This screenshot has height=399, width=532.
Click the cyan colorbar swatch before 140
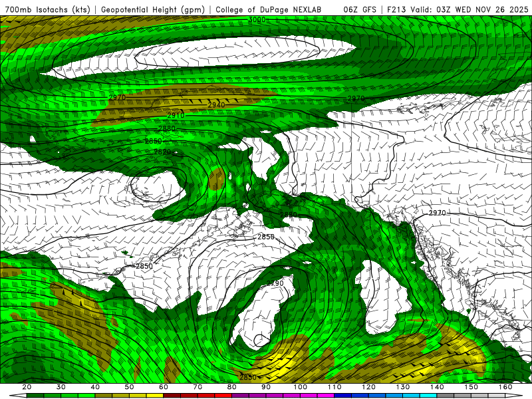pos(428,396)
